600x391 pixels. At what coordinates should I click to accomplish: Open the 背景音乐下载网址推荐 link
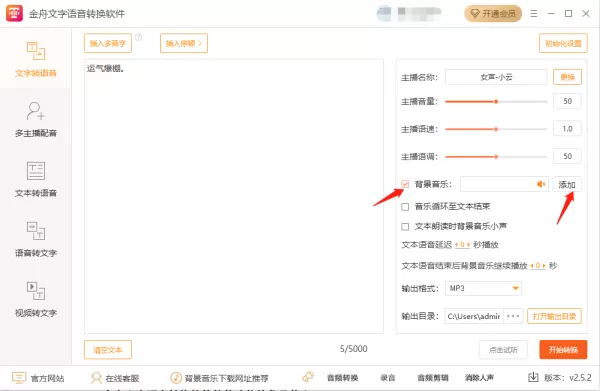click(227, 378)
